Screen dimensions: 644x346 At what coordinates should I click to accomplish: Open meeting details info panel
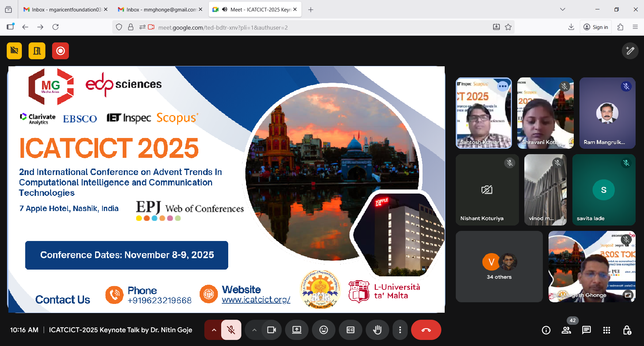click(x=546, y=330)
